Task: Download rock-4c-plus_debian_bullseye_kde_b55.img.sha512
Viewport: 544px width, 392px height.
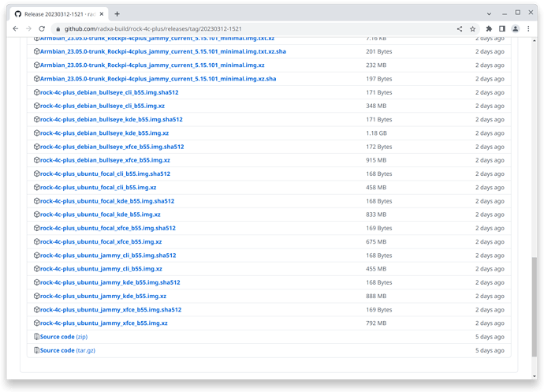Action: click(111, 119)
